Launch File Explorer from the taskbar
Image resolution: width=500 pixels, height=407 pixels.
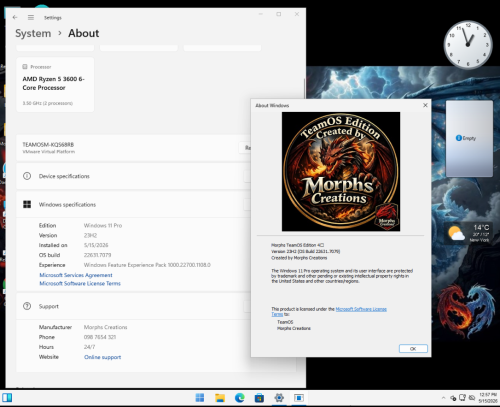tap(220, 398)
